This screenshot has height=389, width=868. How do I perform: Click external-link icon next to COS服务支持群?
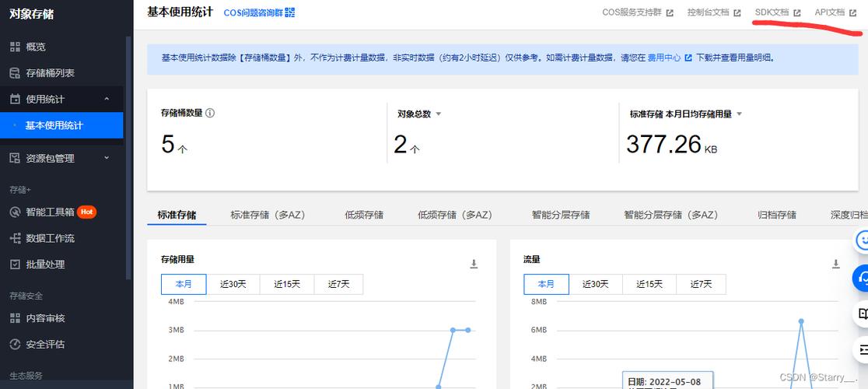point(669,12)
